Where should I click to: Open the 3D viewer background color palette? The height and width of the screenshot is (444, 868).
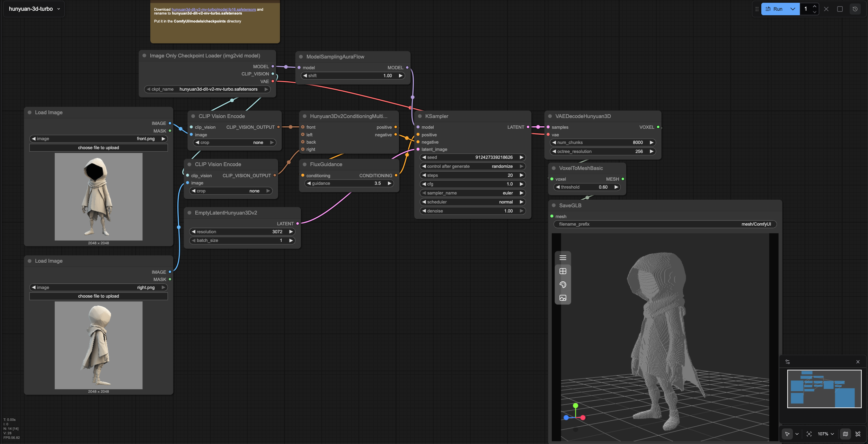tap(563, 284)
